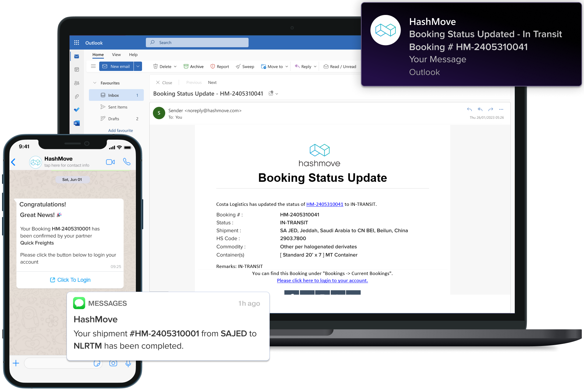Start a WhatsApp video call

(x=110, y=162)
